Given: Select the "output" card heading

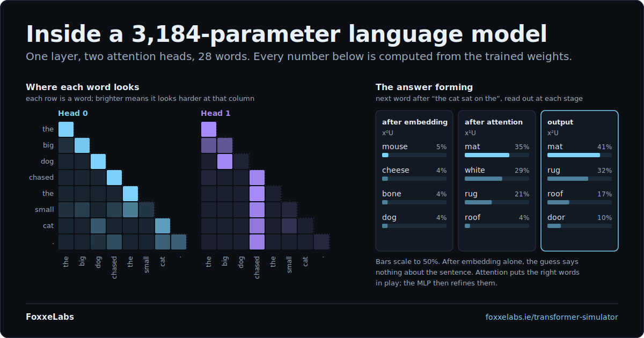Looking at the screenshot, I should (x=560, y=122).
